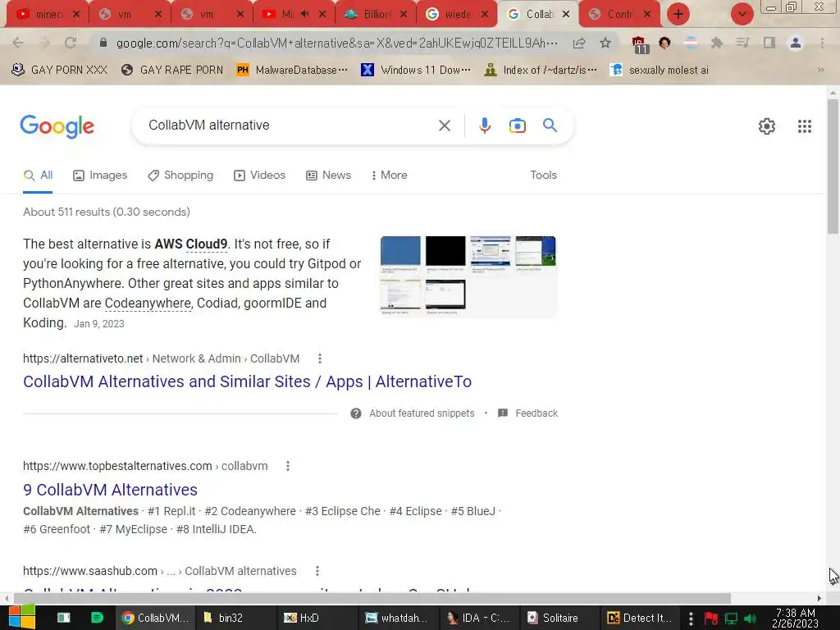
Task: Switch to Solitaire in the taskbar
Action: point(559,618)
